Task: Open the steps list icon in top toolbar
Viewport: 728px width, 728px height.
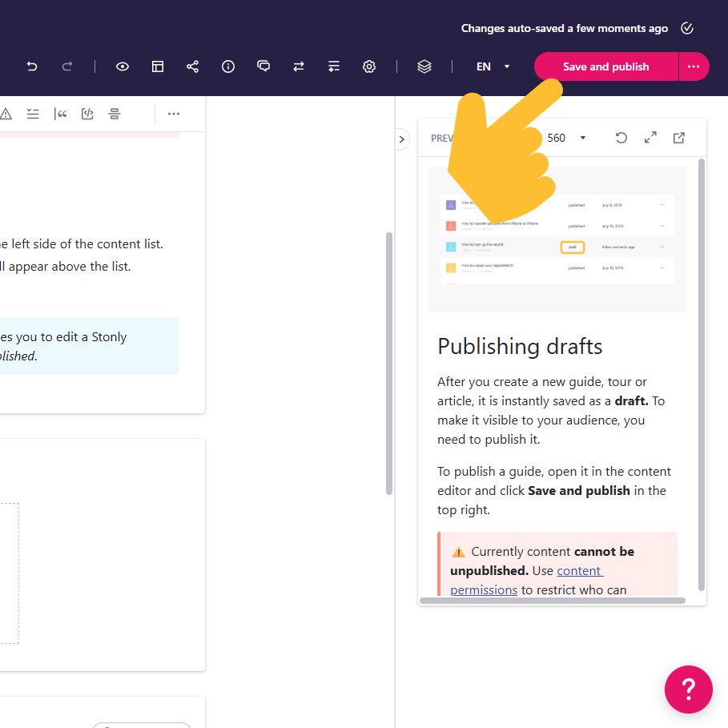Action: [x=334, y=66]
